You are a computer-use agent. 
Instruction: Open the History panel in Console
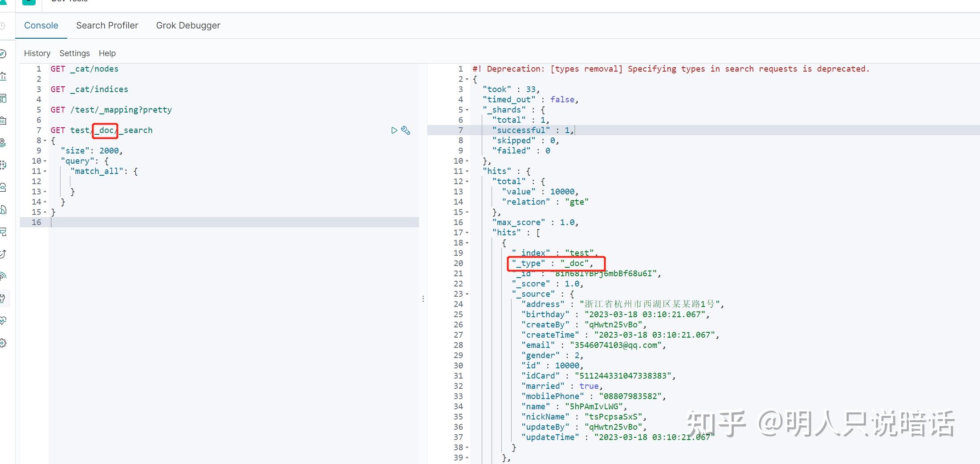(37, 53)
